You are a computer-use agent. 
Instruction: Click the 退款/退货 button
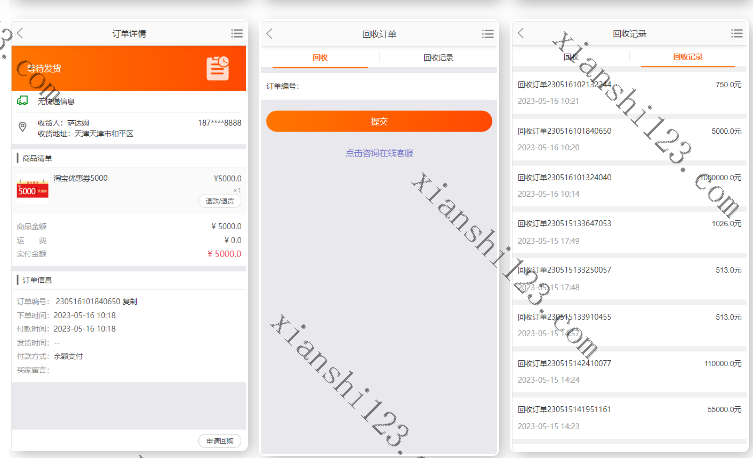pos(219,201)
